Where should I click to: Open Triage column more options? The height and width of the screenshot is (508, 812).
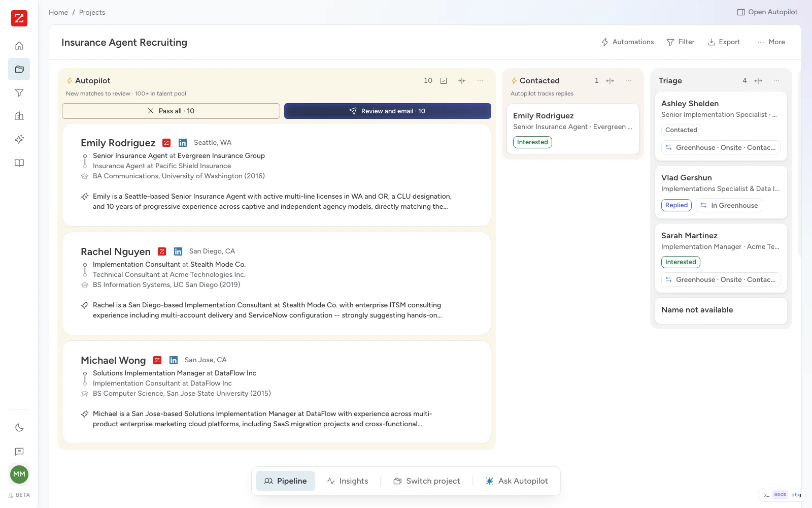[776, 81]
